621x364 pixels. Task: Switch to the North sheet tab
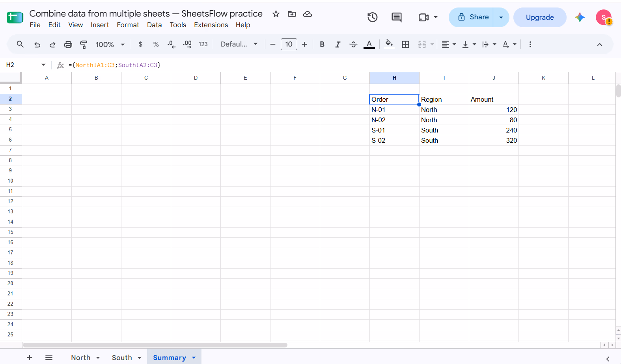[85, 358]
